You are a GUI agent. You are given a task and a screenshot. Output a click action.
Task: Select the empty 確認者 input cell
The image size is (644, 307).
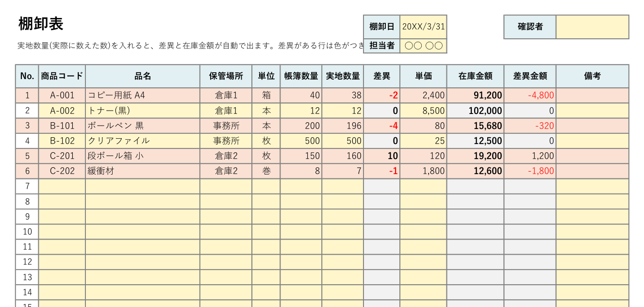click(593, 27)
